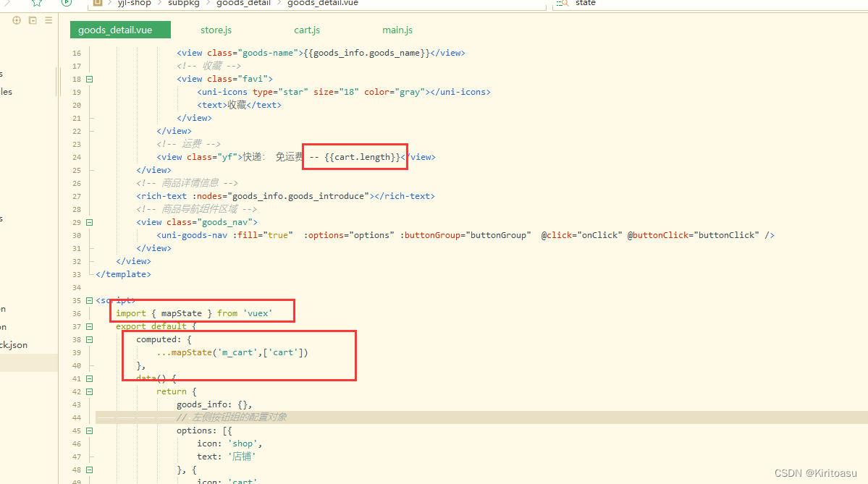Click 'computed: {' on line 38
This screenshot has height=484, width=868.
tap(164, 339)
